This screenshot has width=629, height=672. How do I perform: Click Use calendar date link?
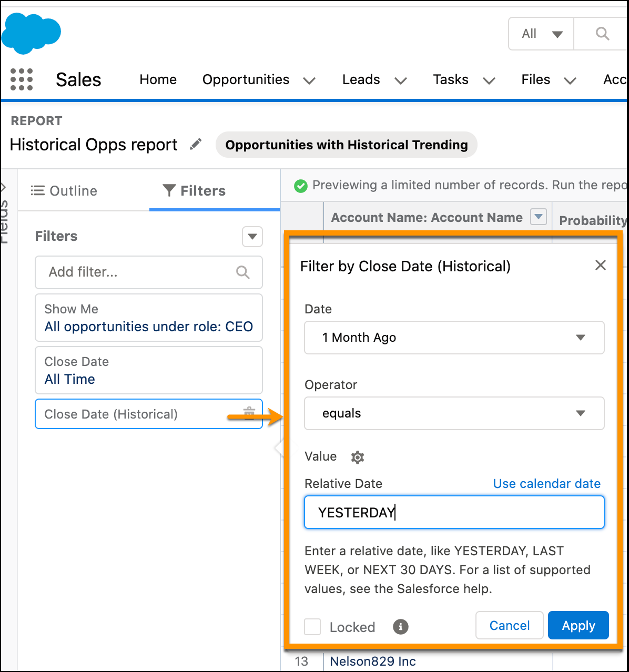(x=546, y=484)
